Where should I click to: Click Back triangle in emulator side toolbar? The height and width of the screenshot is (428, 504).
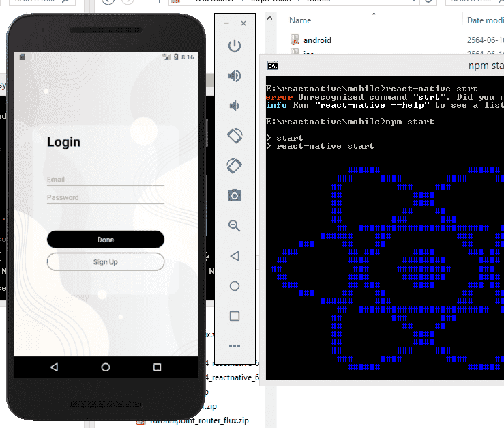click(x=235, y=256)
